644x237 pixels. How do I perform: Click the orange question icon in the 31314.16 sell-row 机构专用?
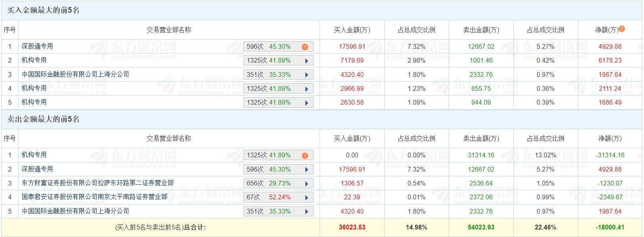(305, 155)
